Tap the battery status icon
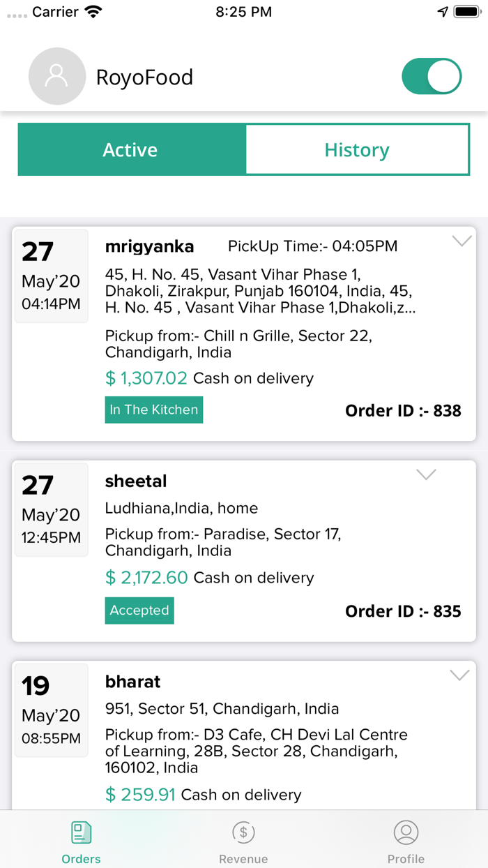Screen dimensions: 488x868 pos(466,12)
